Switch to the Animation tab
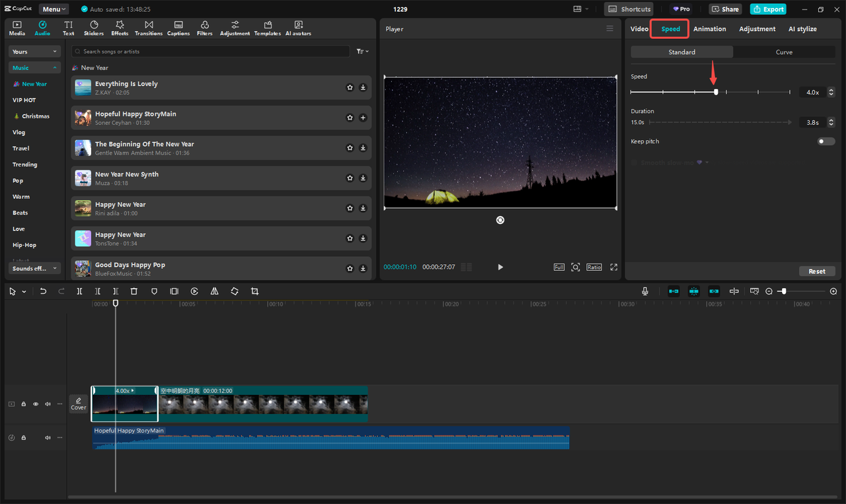846x504 pixels. [x=710, y=28]
